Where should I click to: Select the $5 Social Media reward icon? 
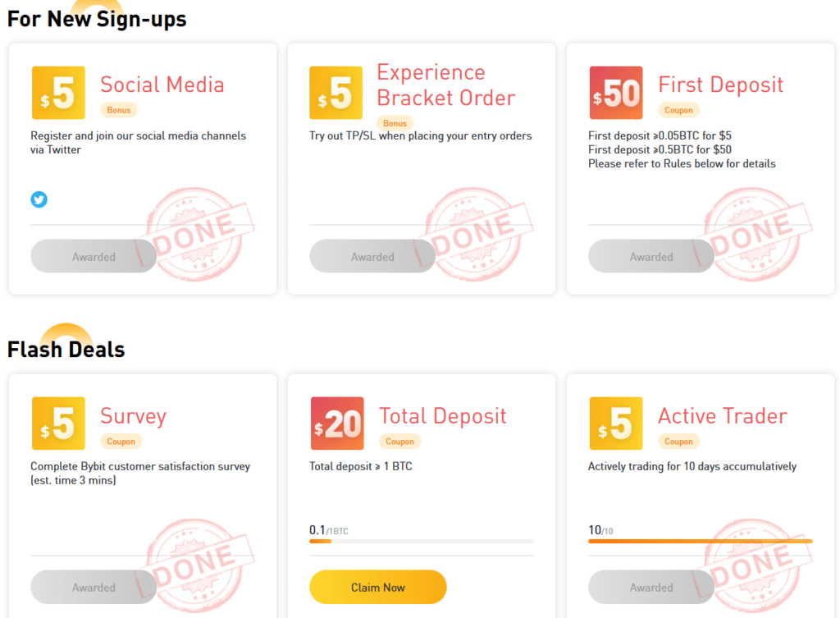point(58,92)
